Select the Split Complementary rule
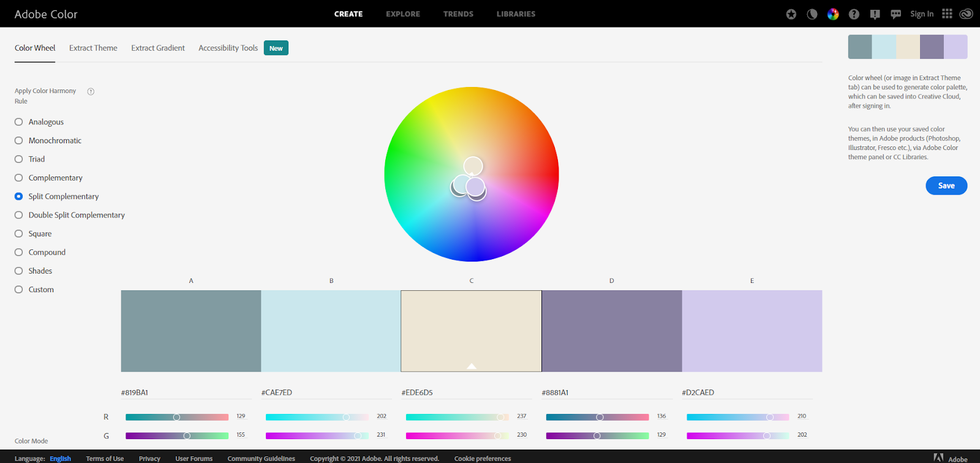Viewport: 980px width, 463px height. pos(56,196)
